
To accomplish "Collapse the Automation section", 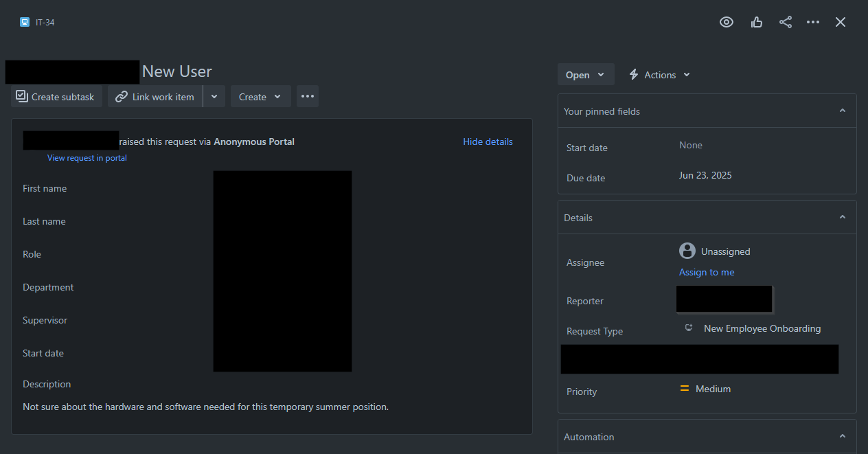I will pos(843,436).
